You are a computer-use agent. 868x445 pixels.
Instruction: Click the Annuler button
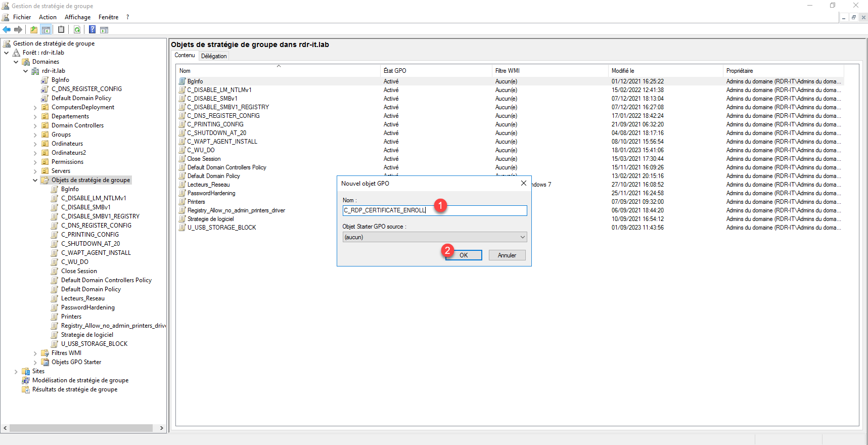(x=507, y=255)
